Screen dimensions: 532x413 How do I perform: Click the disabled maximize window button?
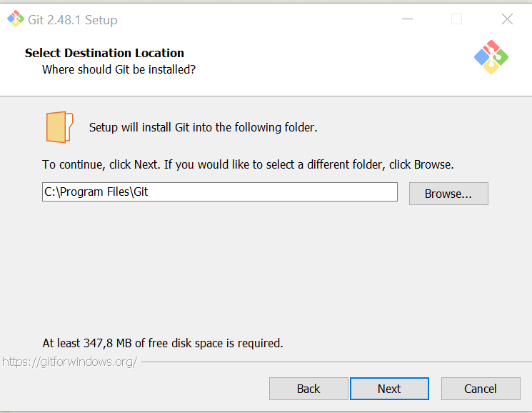[456, 19]
